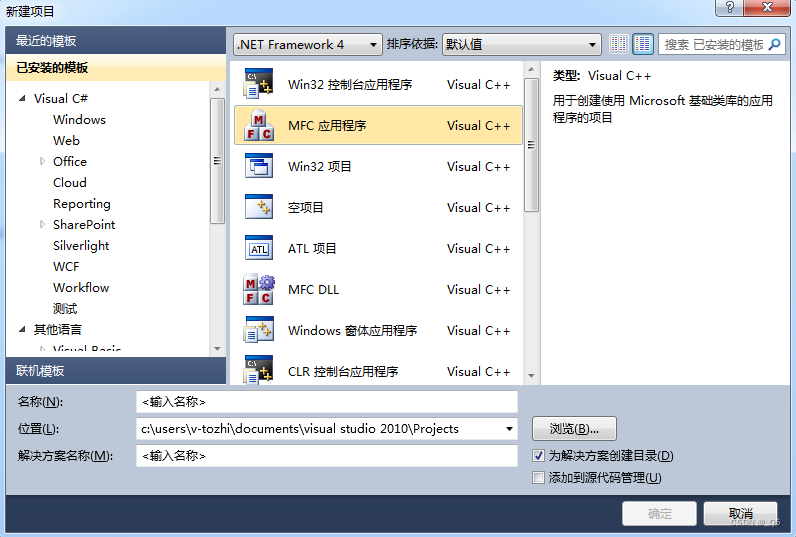Image resolution: width=796 pixels, height=537 pixels.
Task: Open the 位置 path dropdown arrow
Action: (509, 429)
